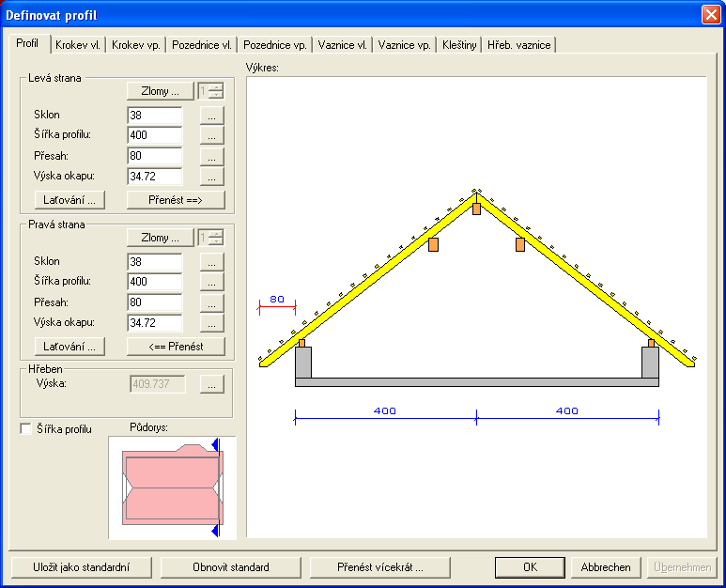The width and height of the screenshot is (726, 588).
Task: Toggle the Šířka profilu checkbox
Action: [x=26, y=428]
